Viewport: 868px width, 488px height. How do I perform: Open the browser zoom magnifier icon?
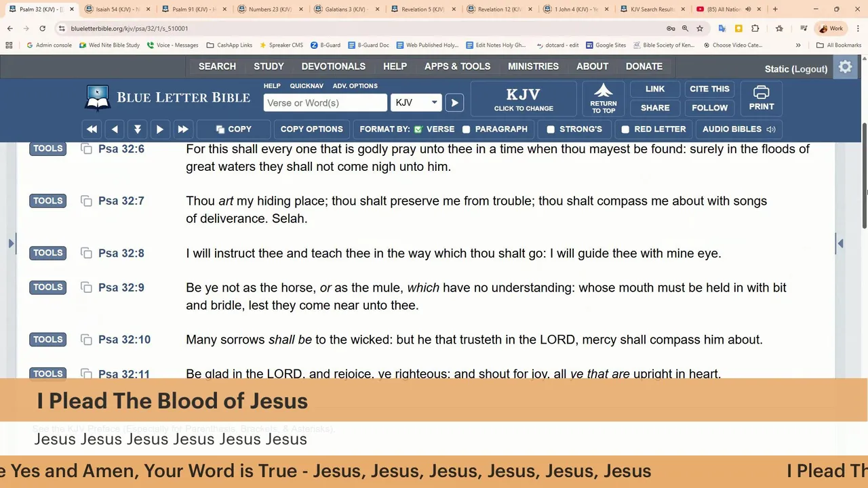pyautogui.click(x=685, y=28)
